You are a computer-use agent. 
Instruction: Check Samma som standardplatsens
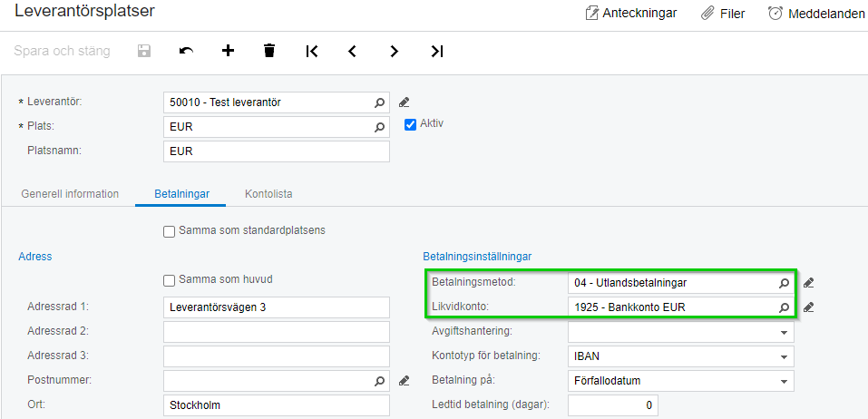click(x=170, y=231)
